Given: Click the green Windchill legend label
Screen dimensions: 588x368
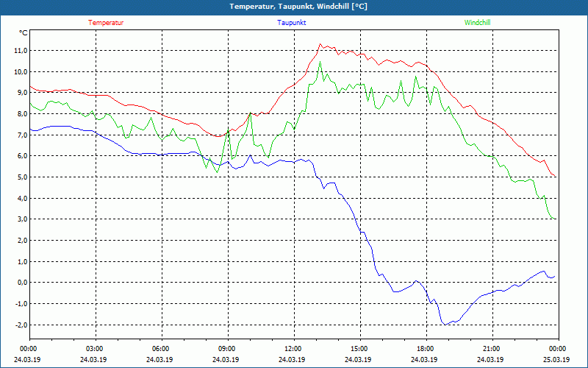Looking at the screenshot, I should coord(477,23).
